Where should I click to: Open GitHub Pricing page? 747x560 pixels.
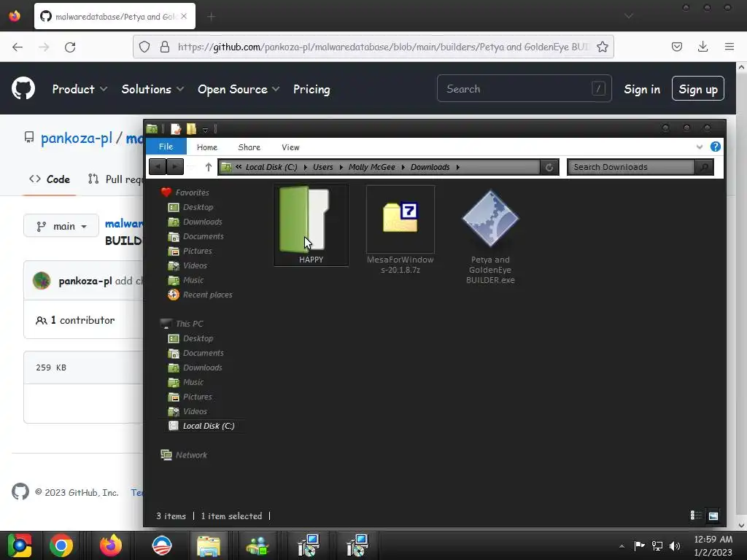pyautogui.click(x=311, y=89)
